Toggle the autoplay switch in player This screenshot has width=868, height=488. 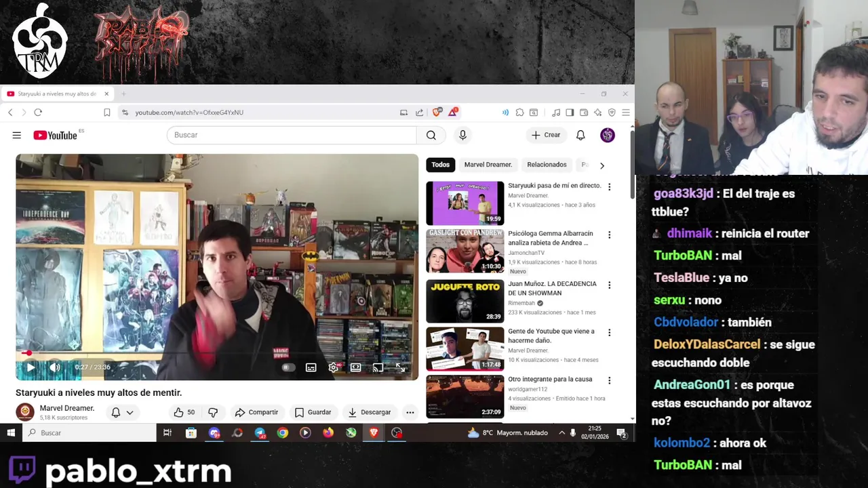[x=288, y=367]
